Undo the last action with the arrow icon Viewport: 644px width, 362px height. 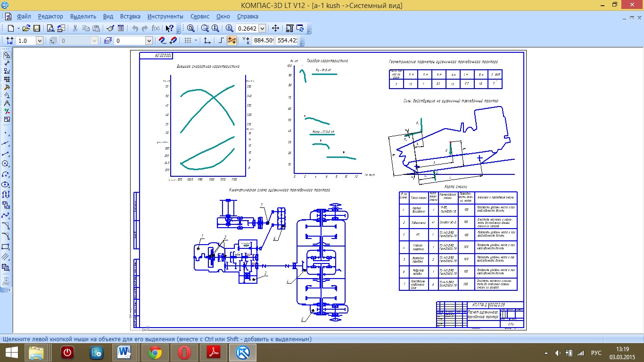point(135,28)
